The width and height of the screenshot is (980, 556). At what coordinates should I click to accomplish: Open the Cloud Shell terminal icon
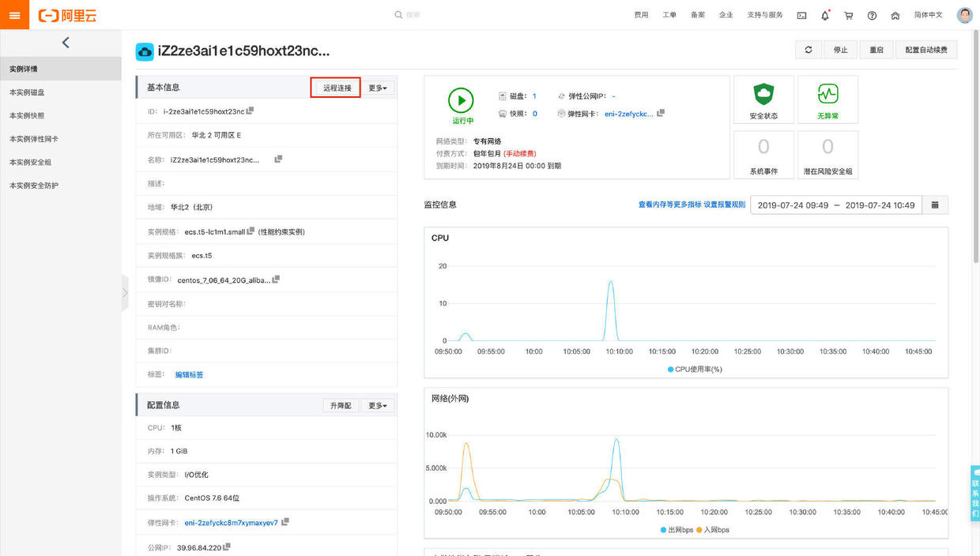tap(801, 15)
